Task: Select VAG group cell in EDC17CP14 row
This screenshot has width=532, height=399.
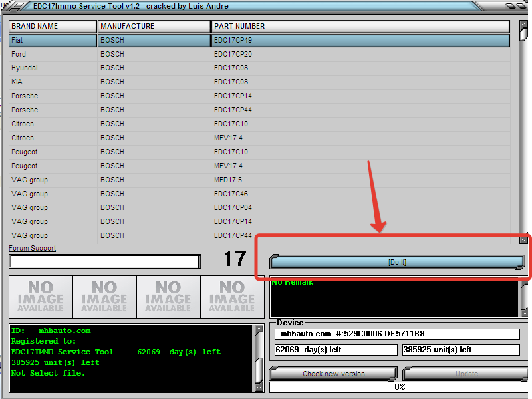Action: pyautogui.click(x=53, y=221)
